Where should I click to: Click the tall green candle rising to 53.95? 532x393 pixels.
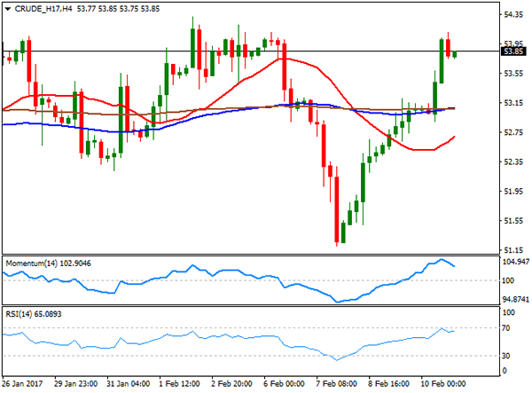coord(442,61)
